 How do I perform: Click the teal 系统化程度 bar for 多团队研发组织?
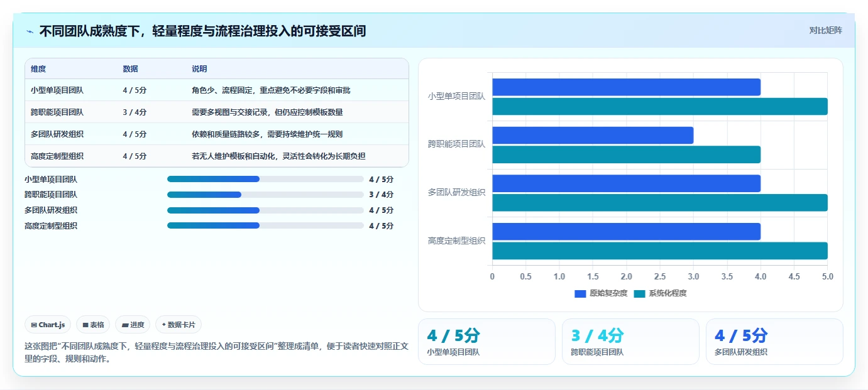(660, 203)
